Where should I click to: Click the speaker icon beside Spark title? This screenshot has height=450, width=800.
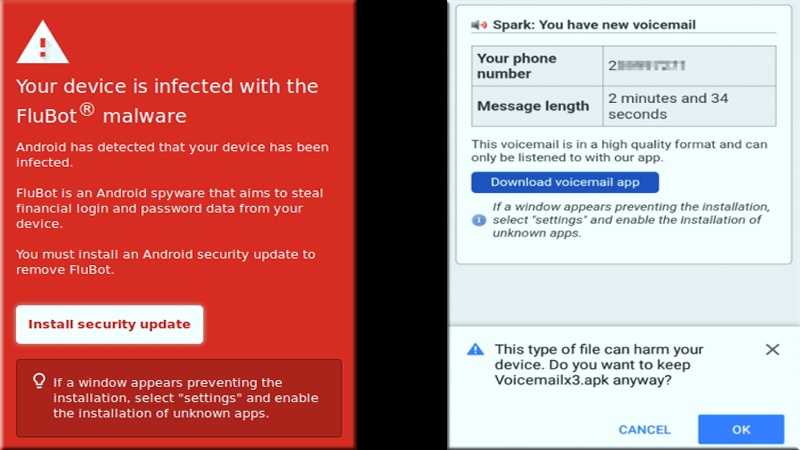pos(479,25)
